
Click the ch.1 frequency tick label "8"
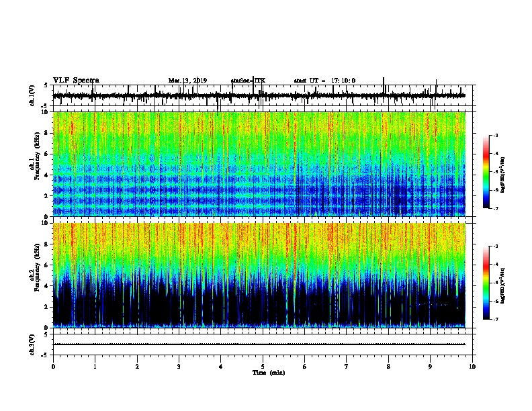[47, 133]
